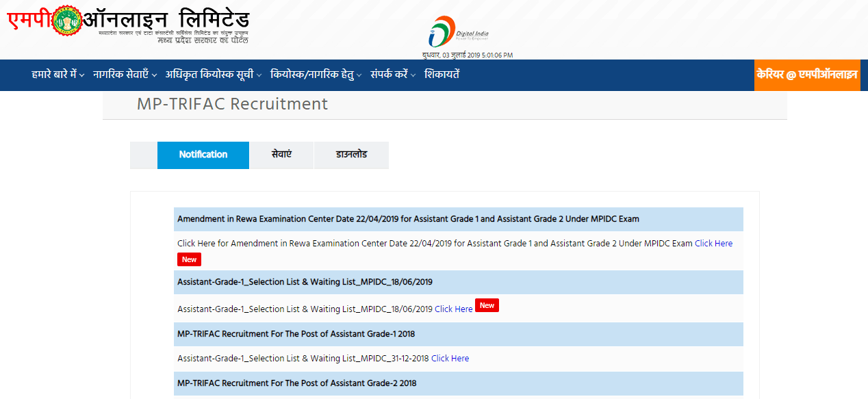
Task: Open the कियोस्क/नागरिक हेतु dropdown
Action: pyautogui.click(x=316, y=75)
